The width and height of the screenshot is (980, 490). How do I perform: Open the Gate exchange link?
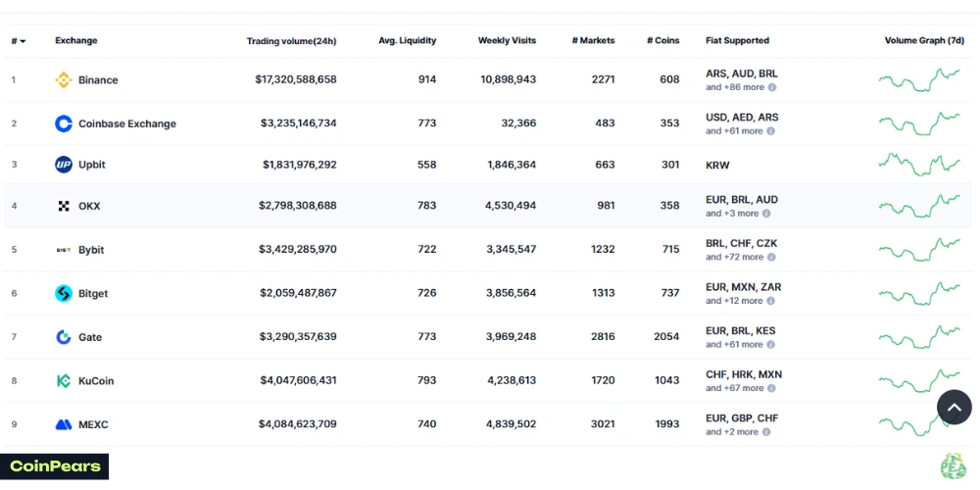pyautogui.click(x=90, y=337)
